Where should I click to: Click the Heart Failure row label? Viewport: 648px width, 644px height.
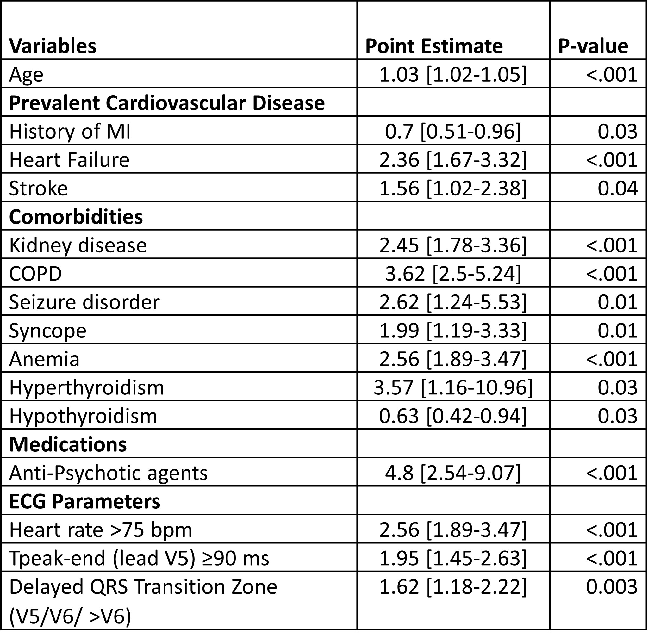pyautogui.click(x=69, y=160)
